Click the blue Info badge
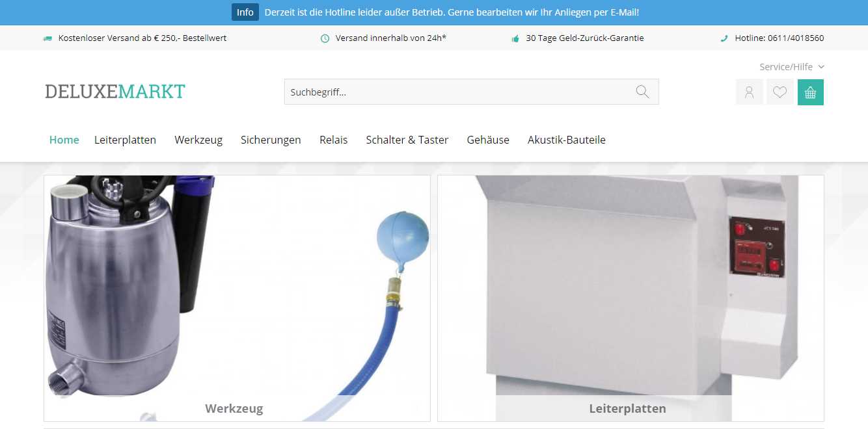 click(x=245, y=12)
